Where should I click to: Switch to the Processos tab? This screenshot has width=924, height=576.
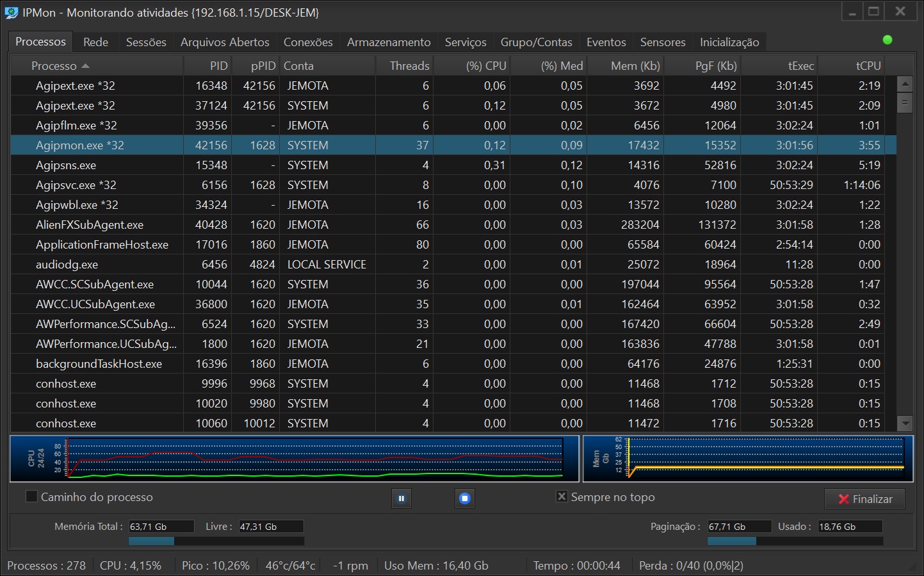point(40,42)
